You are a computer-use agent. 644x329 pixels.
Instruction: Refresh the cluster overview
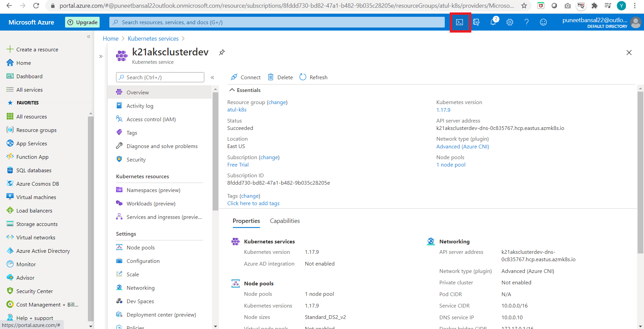[x=313, y=77]
